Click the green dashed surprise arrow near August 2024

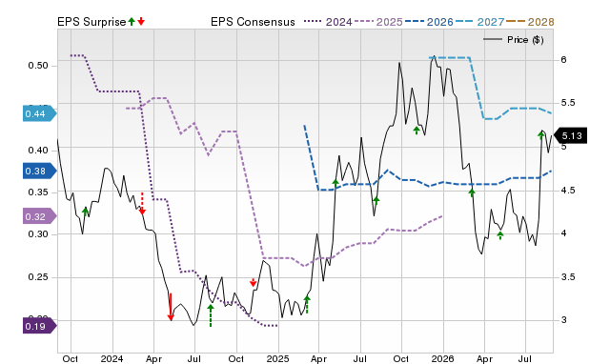tap(211, 315)
